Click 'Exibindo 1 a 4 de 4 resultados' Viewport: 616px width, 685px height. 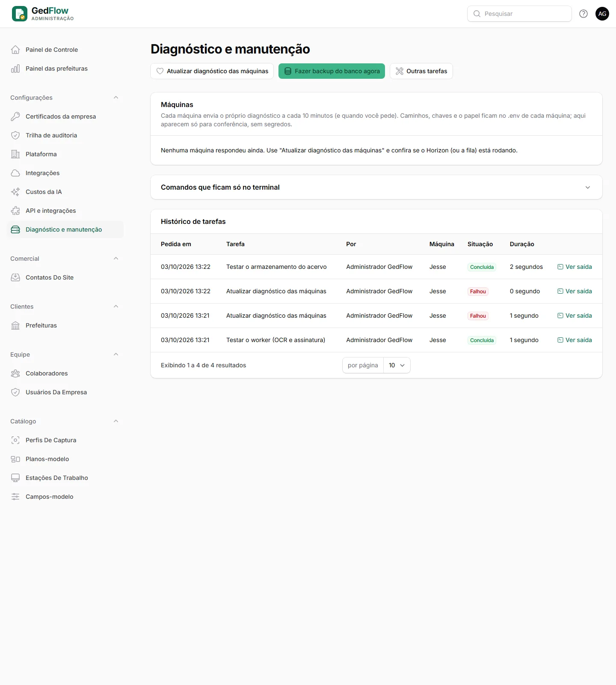tap(203, 365)
